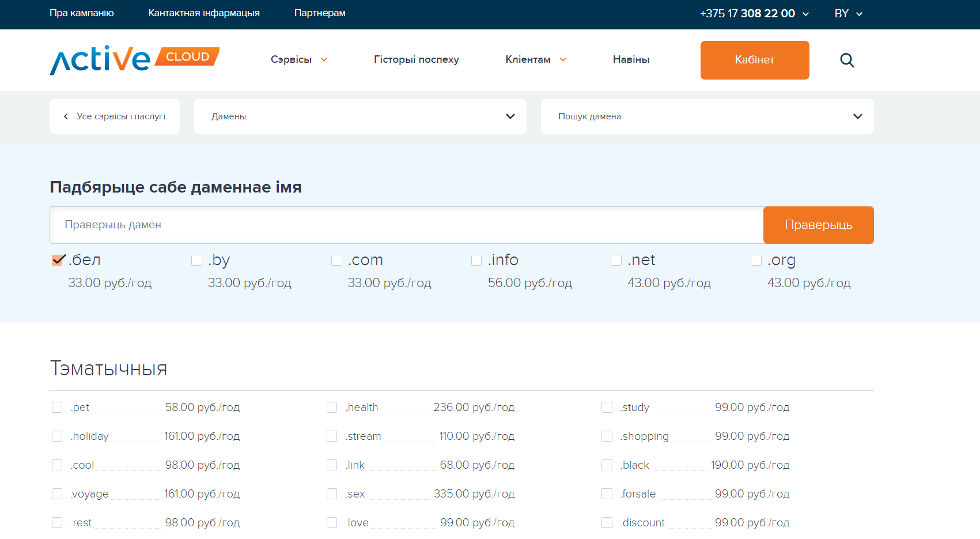The height and width of the screenshot is (539, 980).
Task: Click the 68.00 руб./год price text
Action: point(477,465)
